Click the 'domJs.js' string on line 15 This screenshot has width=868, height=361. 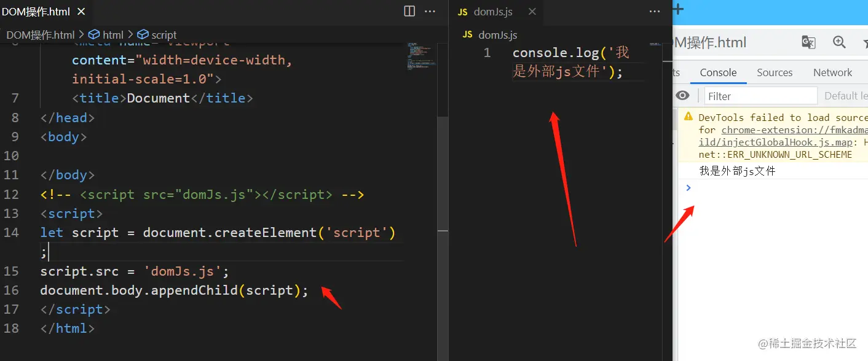click(x=182, y=271)
